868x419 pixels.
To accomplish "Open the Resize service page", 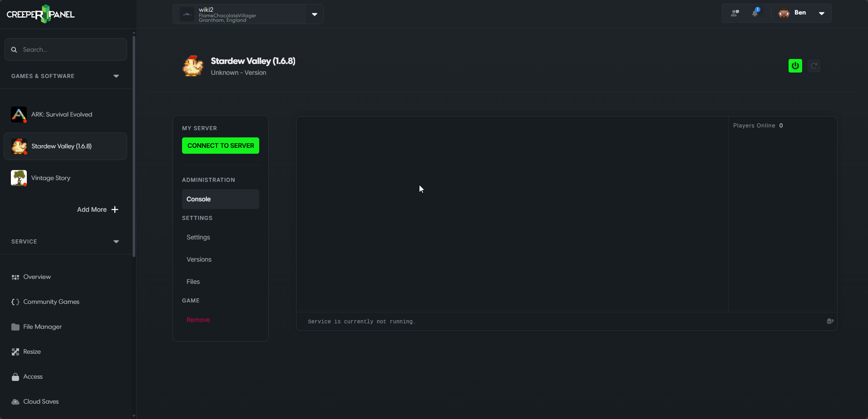I will (x=32, y=352).
